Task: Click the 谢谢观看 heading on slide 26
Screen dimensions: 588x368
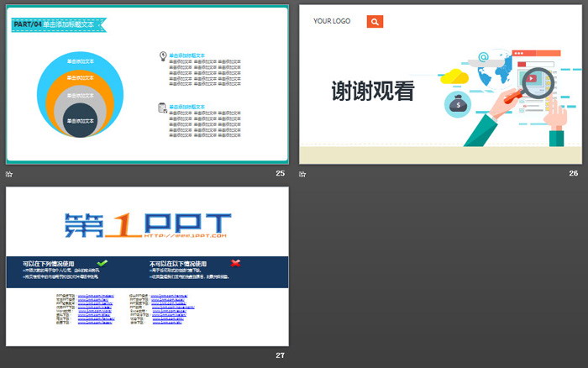Action: pyautogui.click(x=373, y=91)
